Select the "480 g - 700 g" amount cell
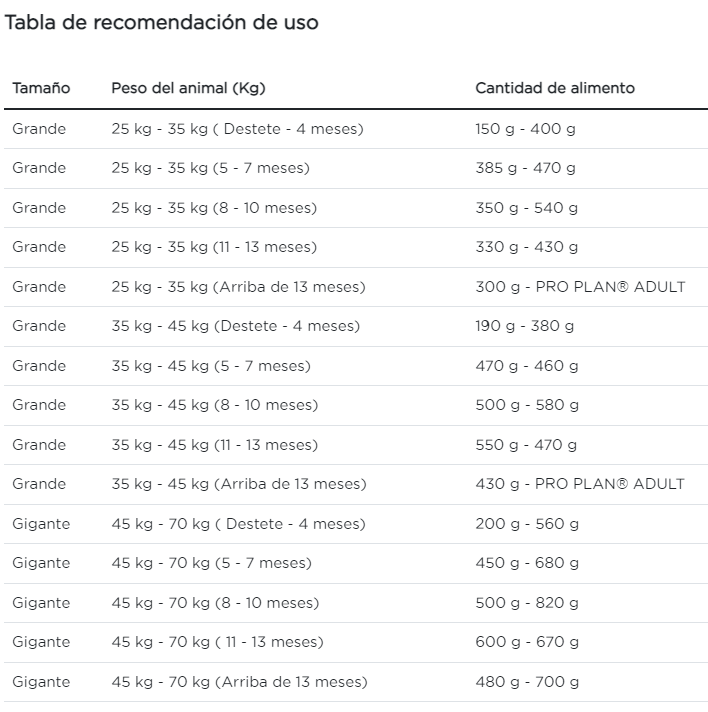This screenshot has width=708, height=712. coord(526,682)
